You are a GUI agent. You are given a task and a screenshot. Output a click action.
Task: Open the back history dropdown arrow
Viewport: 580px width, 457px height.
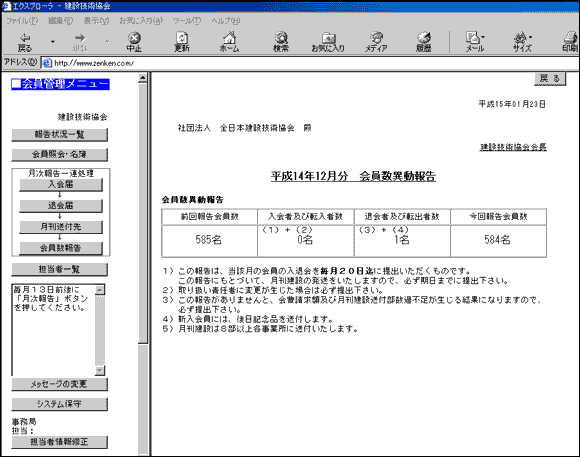53,41
